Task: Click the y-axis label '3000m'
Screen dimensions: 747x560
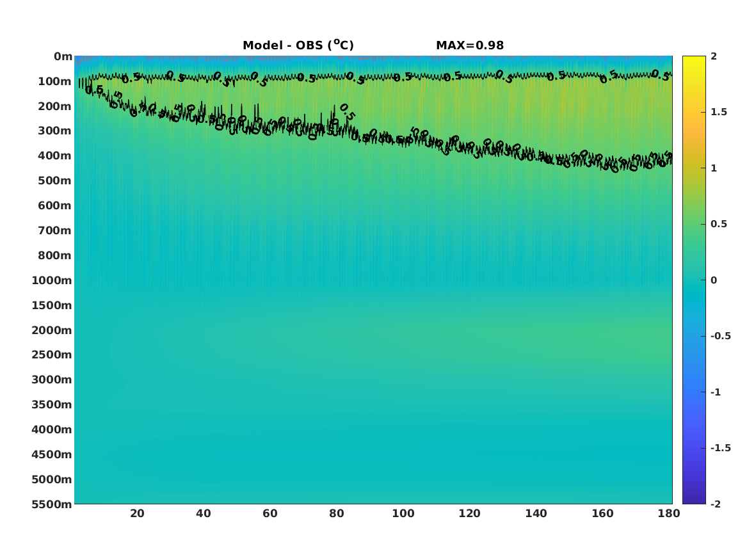Action: 51,380
